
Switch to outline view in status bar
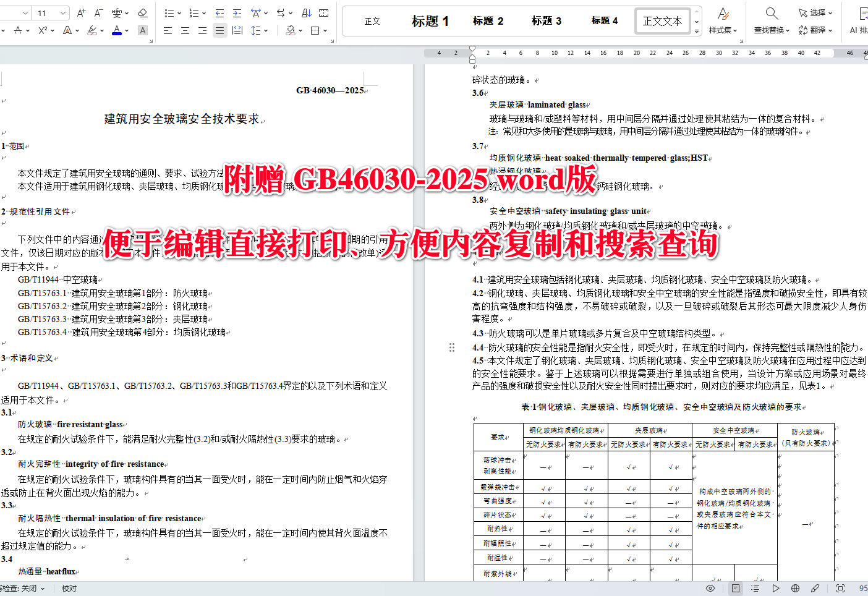755,588
